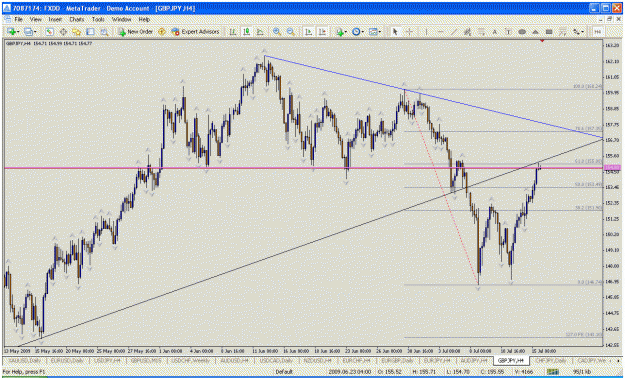Switch to the CHFJPY,Daily chart tab
Viewport: 625px width, 378px height.
pos(550,360)
